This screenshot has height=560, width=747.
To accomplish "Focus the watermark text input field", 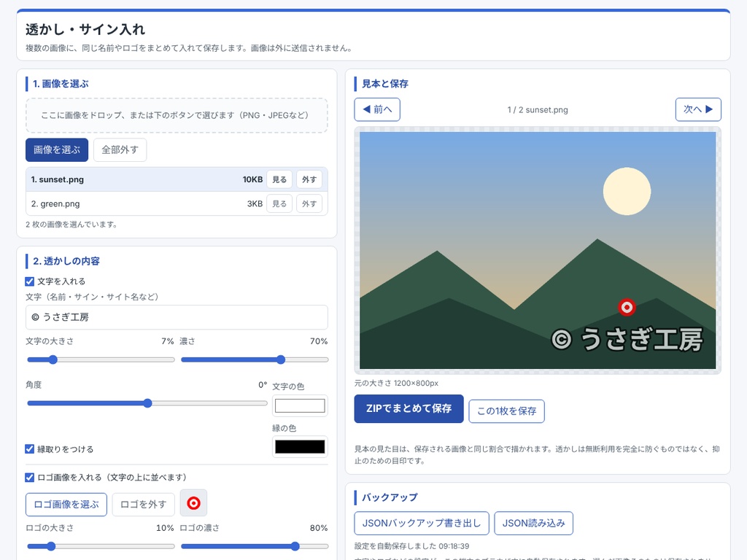I will click(x=177, y=317).
